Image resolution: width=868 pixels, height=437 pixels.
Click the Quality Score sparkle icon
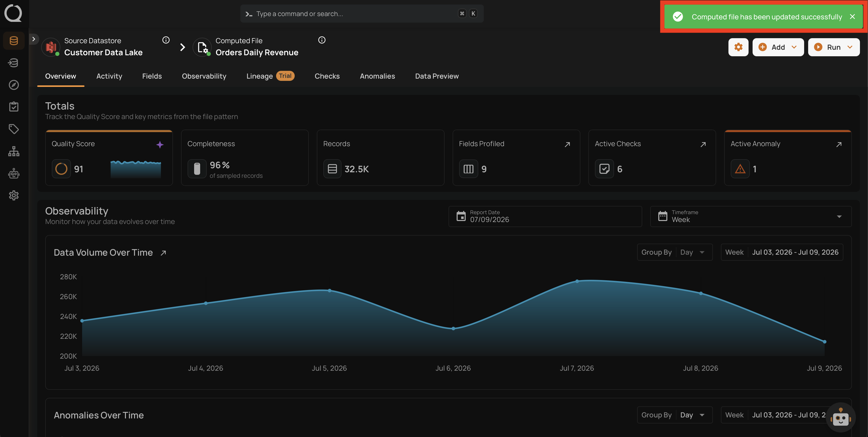tap(160, 144)
